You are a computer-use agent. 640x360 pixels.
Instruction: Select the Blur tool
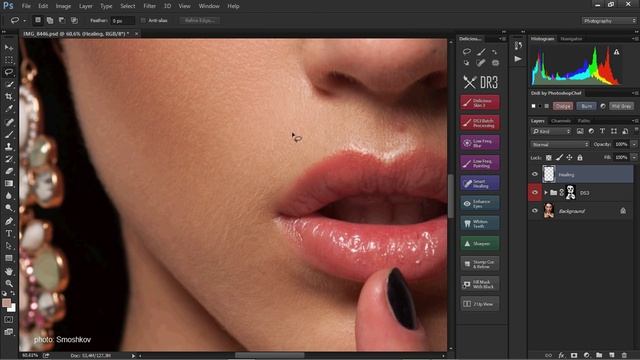[9, 196]
